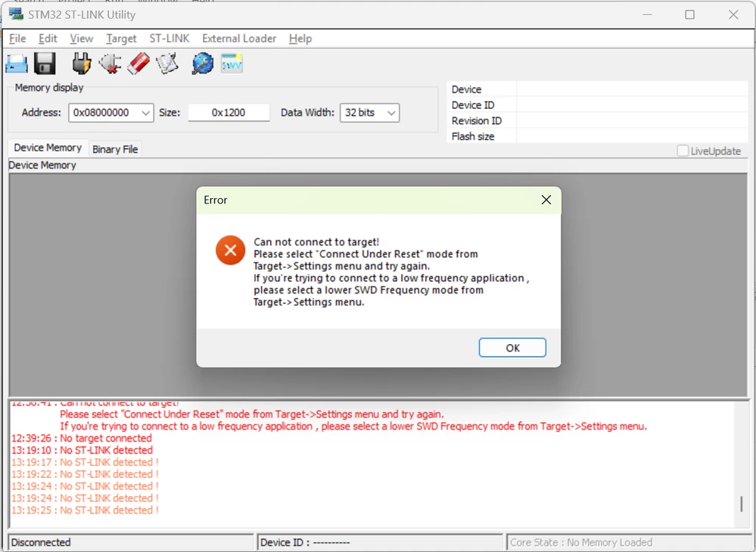
Task: Click log entry '12:39:26 : No target connected'
Action: (x=82, y=439)
